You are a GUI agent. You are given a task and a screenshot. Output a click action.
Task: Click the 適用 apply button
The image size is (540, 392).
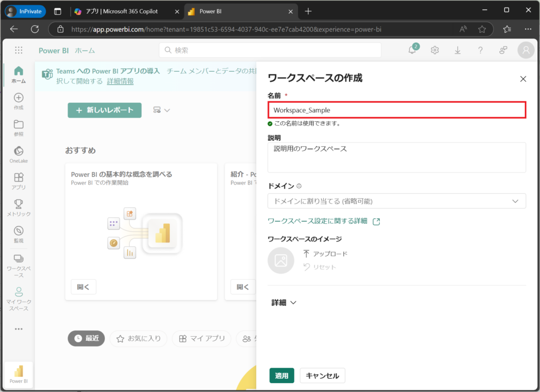[282, 376]
